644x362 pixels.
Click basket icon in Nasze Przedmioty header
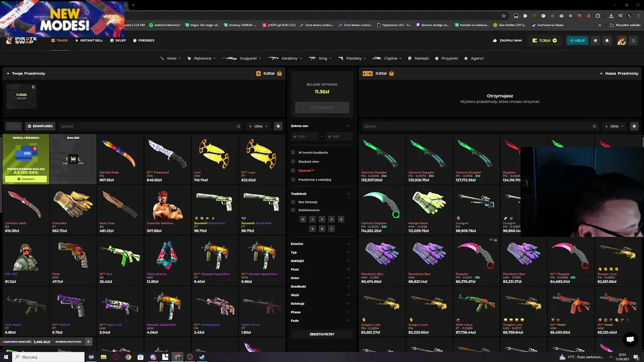coord(391,73)
